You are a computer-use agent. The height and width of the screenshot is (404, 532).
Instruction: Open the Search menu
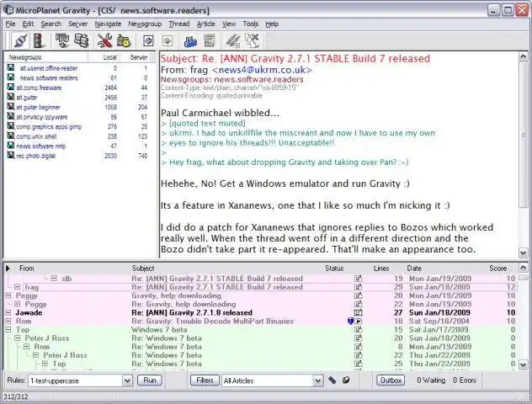(x=51, y=24)
